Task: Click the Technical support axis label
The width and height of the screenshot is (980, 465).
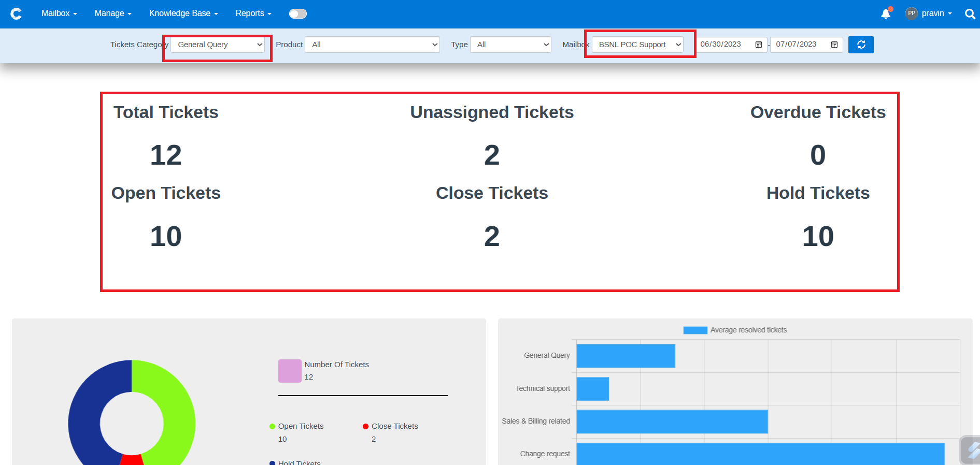Action: point(543,389)
